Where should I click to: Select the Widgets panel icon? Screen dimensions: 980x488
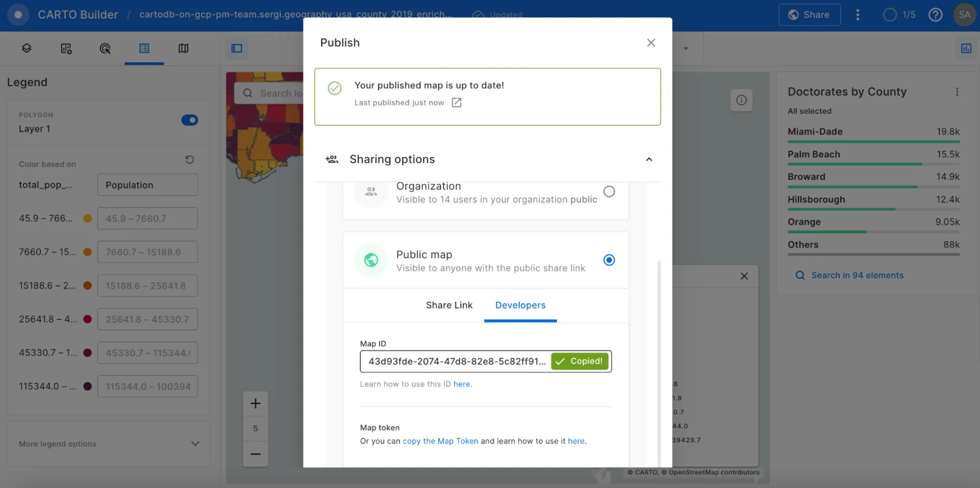pos(66,49)
